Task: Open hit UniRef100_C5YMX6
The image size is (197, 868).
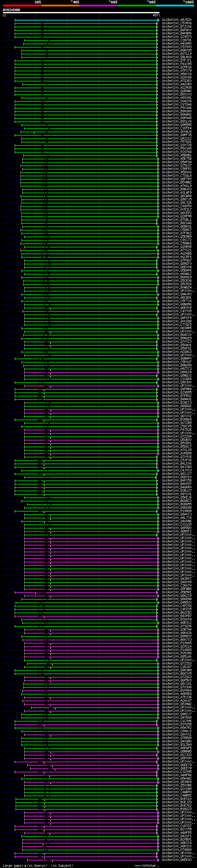Action: [177, 23]
